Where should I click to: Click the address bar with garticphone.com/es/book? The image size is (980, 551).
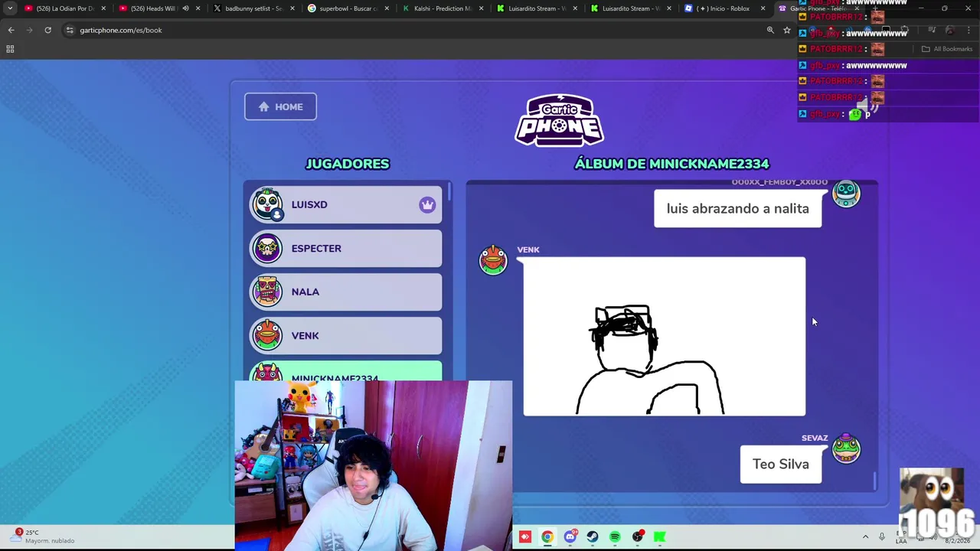(x=413, y=30)
